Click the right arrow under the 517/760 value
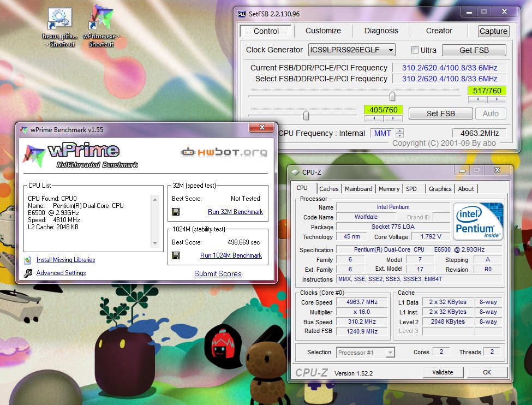Viewport: 532px width, 405px height. click(x=497, y=99)
